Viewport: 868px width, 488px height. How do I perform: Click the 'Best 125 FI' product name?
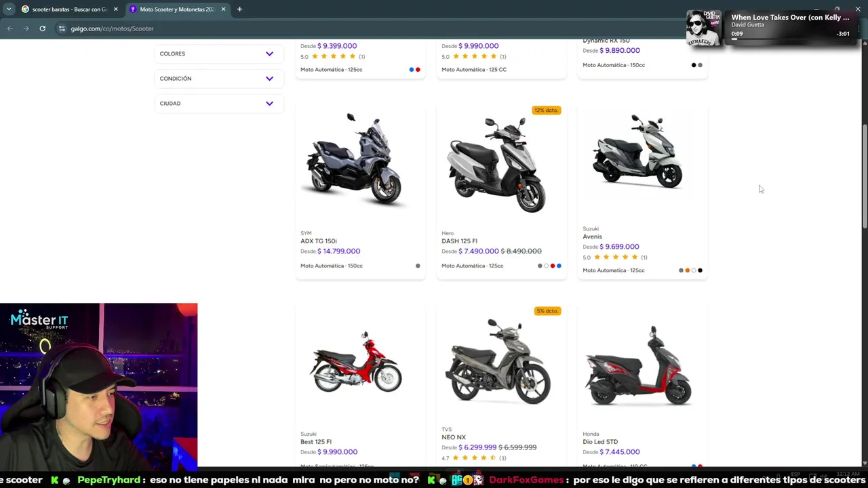coord(316,442)
